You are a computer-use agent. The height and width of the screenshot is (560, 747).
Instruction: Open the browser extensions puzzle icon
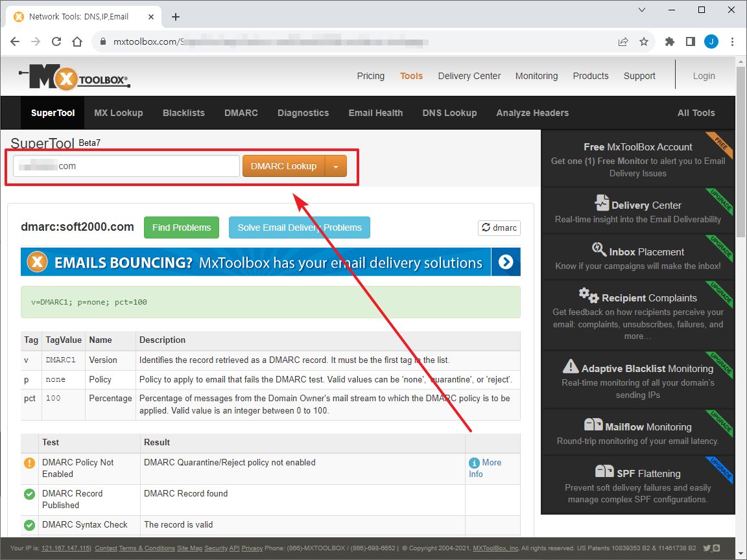(670, 42)
